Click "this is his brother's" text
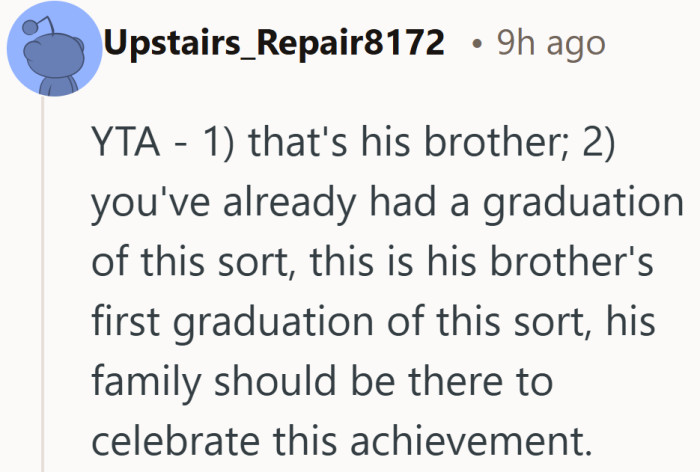The width and height of the screenshot is (700, 472). point(481,262)
